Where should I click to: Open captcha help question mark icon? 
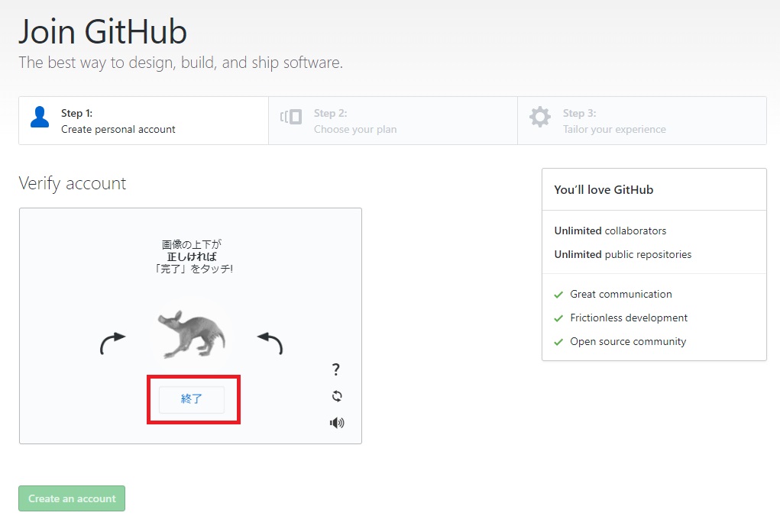tap(336, 369)
